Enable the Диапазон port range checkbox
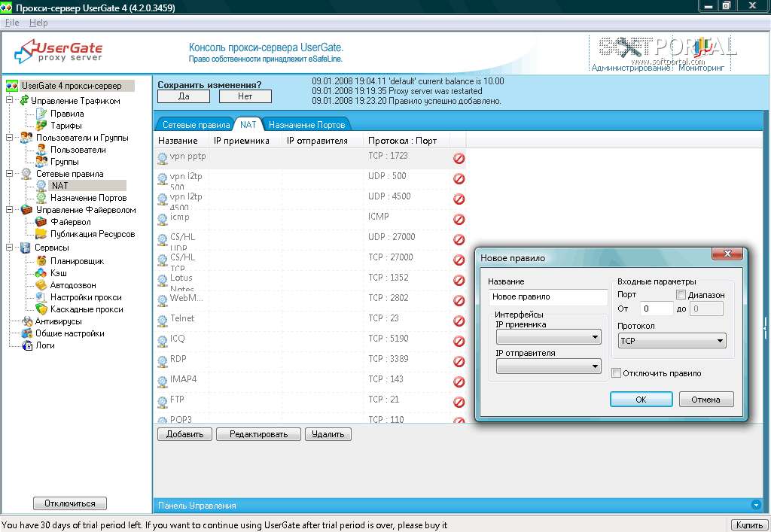Screen dimensions: 771x532 [681, 295]
